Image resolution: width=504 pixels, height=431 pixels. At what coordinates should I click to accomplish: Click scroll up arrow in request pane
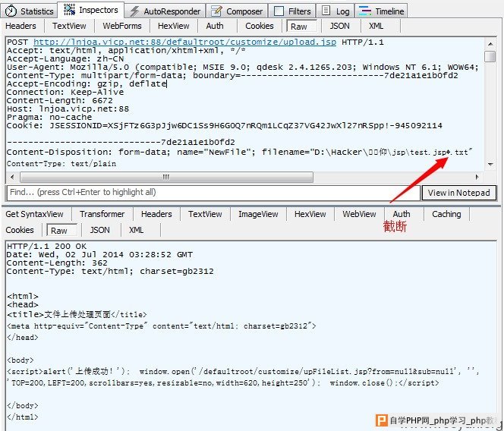click(x=490, y=44)
